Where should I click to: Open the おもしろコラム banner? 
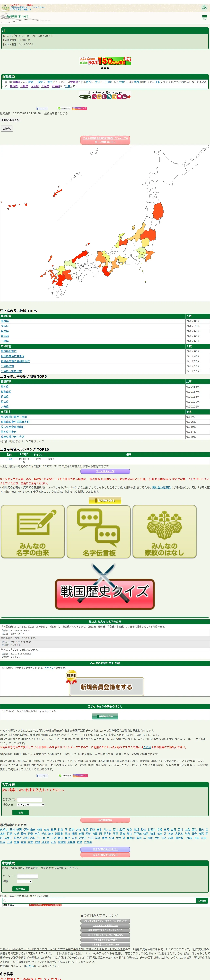105,95
